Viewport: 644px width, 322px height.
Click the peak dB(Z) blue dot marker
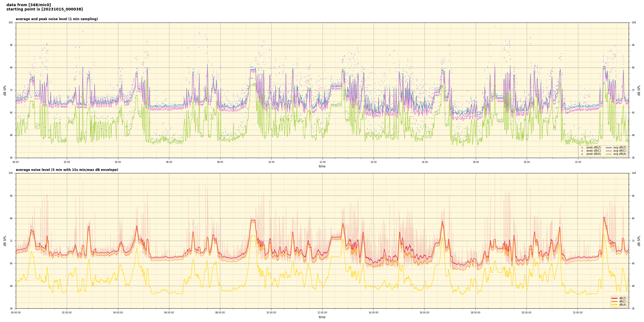pos(582,148)
